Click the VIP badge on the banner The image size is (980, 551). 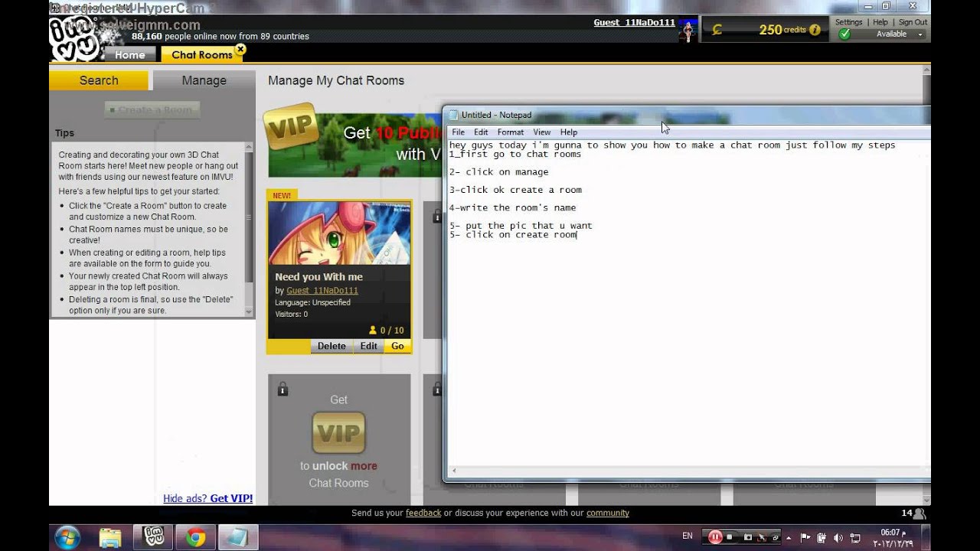[291, 126]
